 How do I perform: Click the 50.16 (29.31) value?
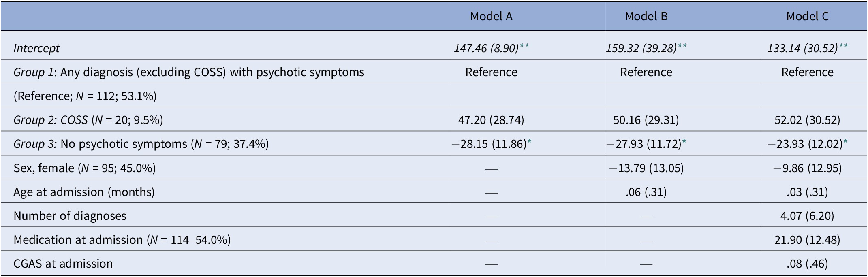[646, 120]
